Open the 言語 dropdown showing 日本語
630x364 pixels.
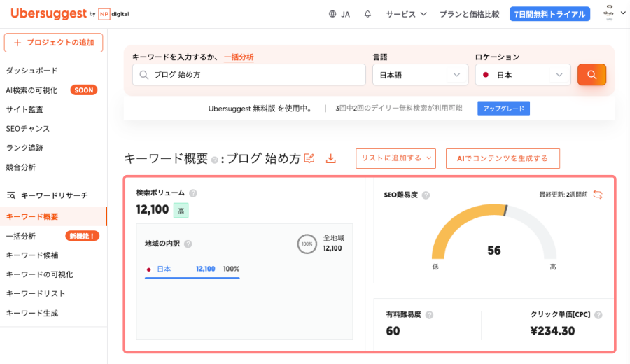click(420, 75)
